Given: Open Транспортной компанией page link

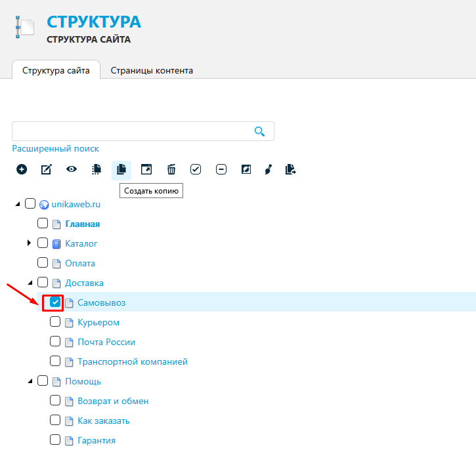Looking at the screenshot, I should (133, 362).
